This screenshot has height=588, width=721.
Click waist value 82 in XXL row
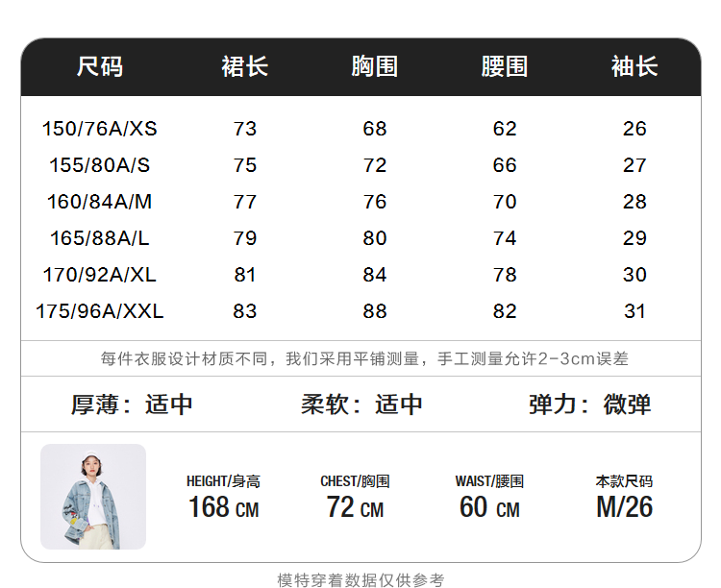[x=505, y=311]
